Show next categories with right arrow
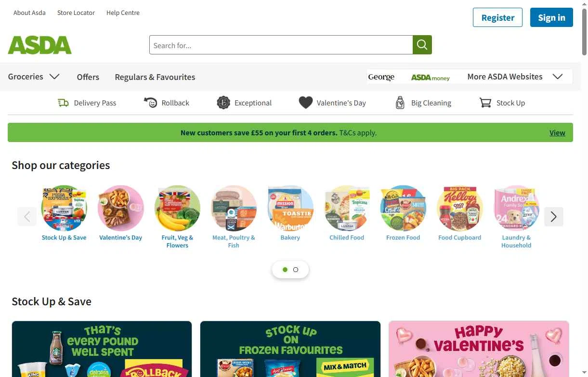This screenshot has width=588, height=377. pos(553,217)
